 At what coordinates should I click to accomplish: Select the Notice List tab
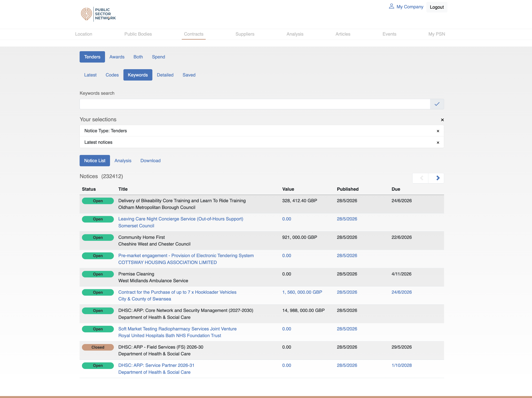click(95, 161)
